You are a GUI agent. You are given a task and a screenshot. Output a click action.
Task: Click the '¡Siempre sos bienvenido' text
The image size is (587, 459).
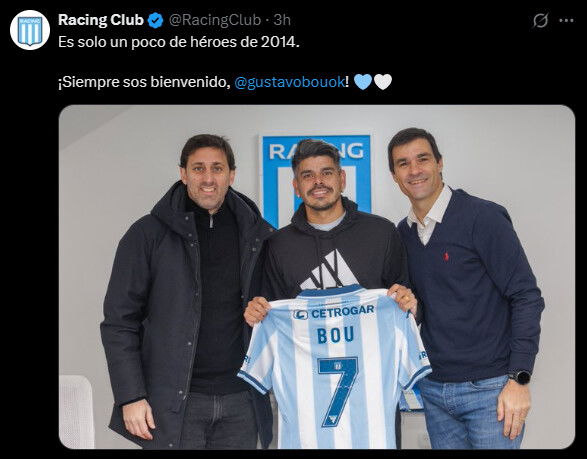[x=142, y=82]
